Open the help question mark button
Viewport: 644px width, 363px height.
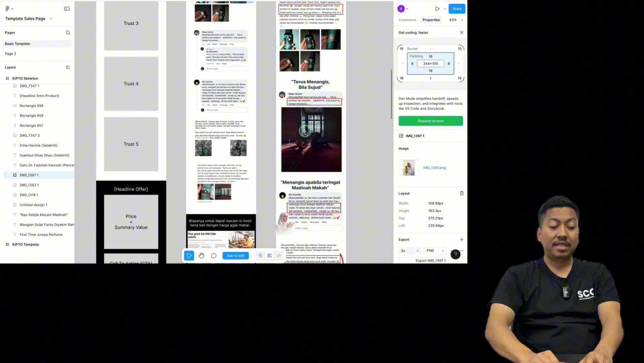pos(455,254)
